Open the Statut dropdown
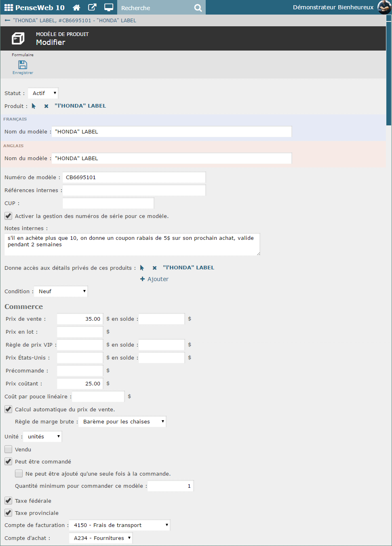 point(43,93)
